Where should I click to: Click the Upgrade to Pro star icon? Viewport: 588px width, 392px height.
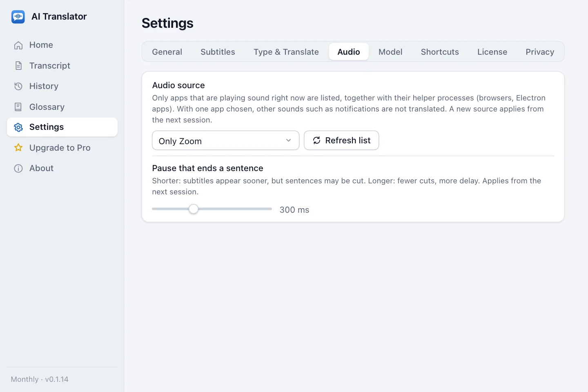click(18, 148)
